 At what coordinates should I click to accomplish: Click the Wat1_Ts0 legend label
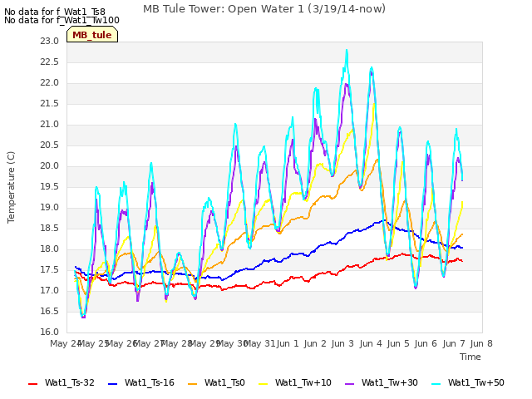tap(224, 382)
